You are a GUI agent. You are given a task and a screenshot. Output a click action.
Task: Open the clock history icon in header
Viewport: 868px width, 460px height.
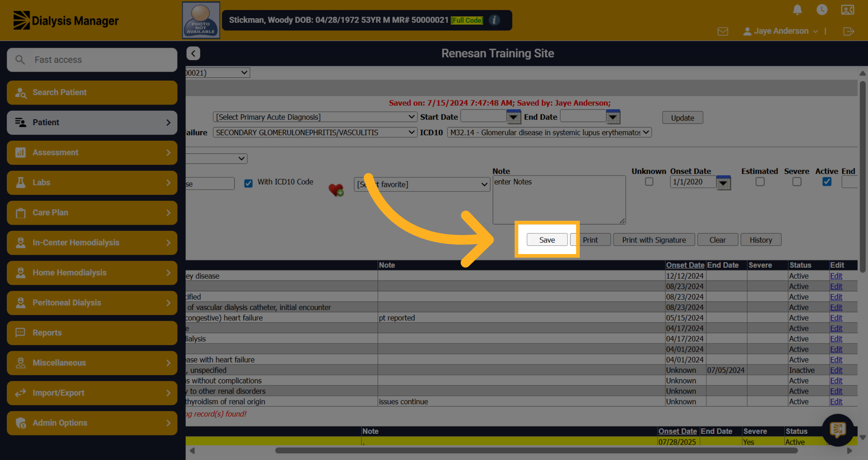click(x=822, y=10)
